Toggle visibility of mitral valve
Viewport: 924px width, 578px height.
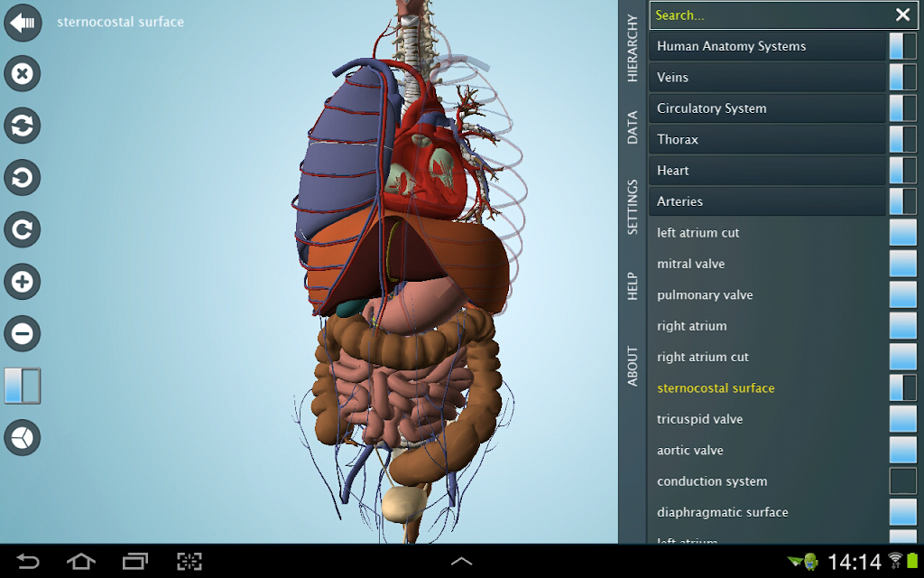click(x=902, y=264)
